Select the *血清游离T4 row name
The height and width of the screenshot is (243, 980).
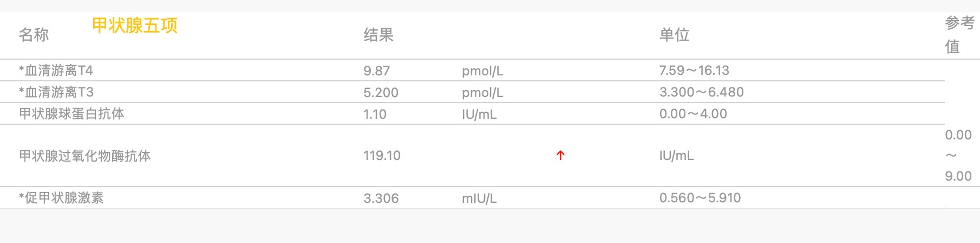(56, 71)
